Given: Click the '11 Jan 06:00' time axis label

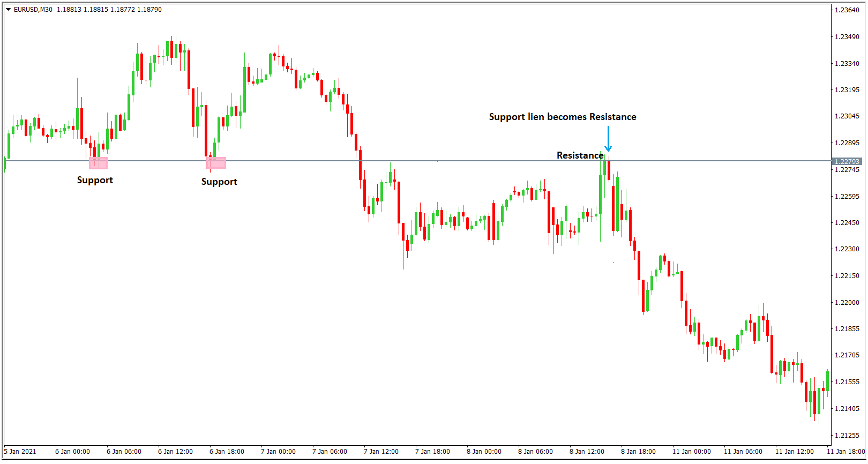Looking at the screenshot, I should [x=743, y=452].
